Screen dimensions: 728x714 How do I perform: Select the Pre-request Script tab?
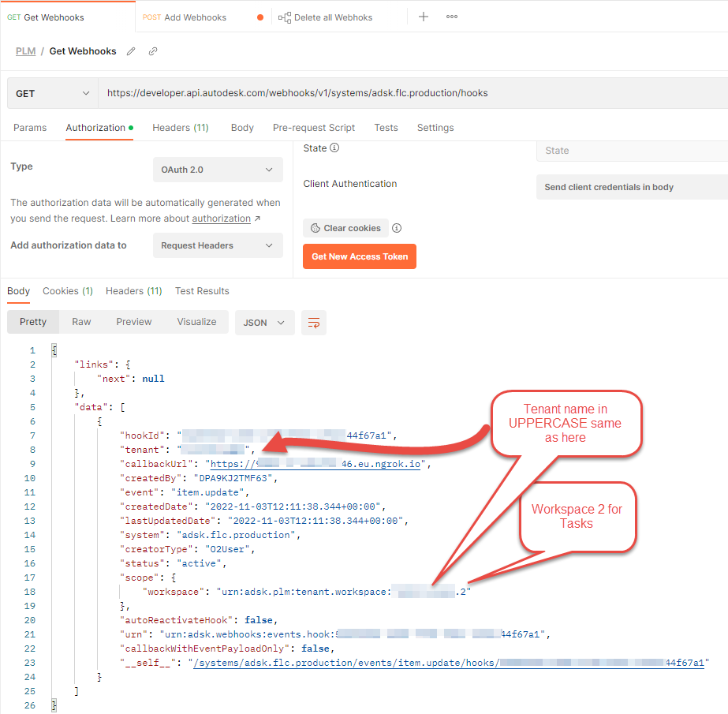[314, 128]
